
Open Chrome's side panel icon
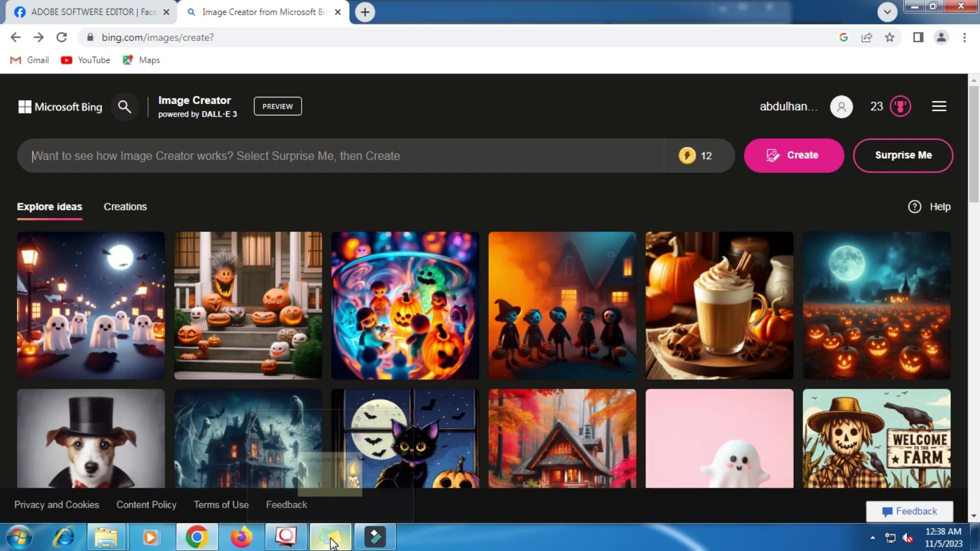pyautogui.click(x=917, y=37)
